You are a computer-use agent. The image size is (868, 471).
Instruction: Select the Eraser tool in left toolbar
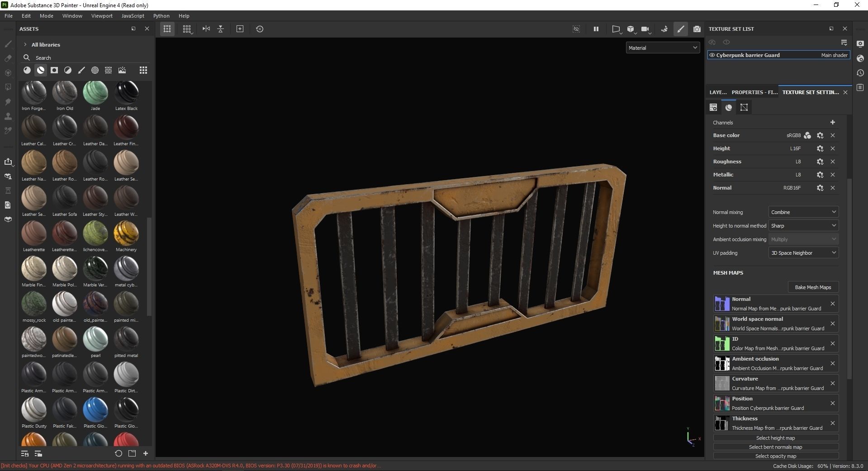click(x=8, y=58)
